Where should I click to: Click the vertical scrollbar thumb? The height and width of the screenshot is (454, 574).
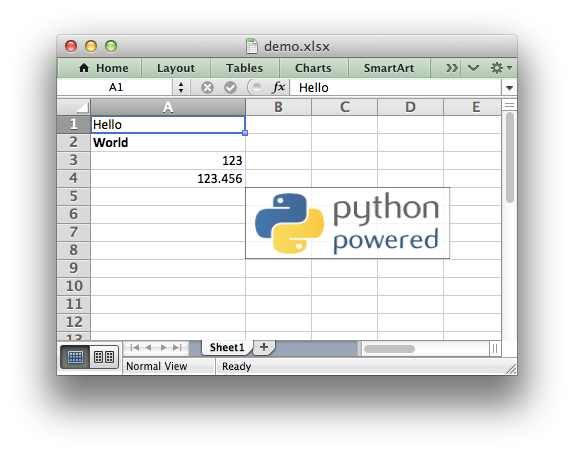coord(510,157)
